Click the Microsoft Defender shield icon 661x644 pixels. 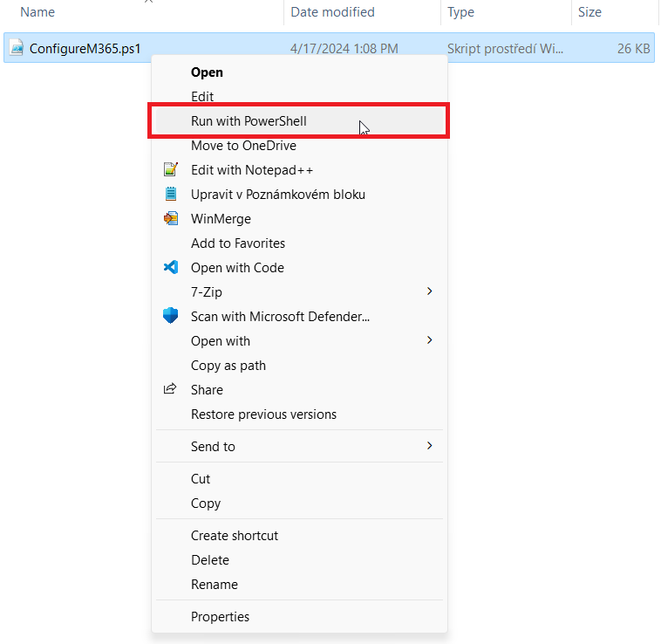pyautogui.click(x=171, y=316)
